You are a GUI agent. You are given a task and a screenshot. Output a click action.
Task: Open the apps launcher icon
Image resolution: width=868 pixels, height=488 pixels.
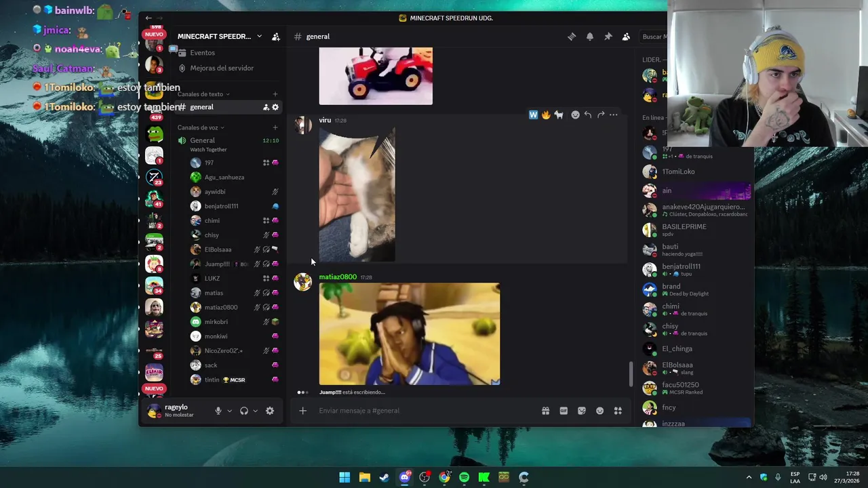click(x=618, y=411)
